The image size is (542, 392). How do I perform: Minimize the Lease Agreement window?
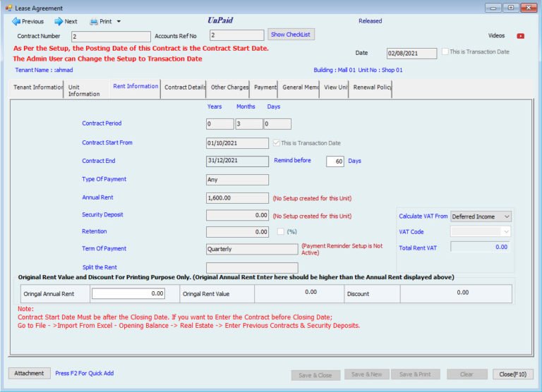[x=493, y=8]
